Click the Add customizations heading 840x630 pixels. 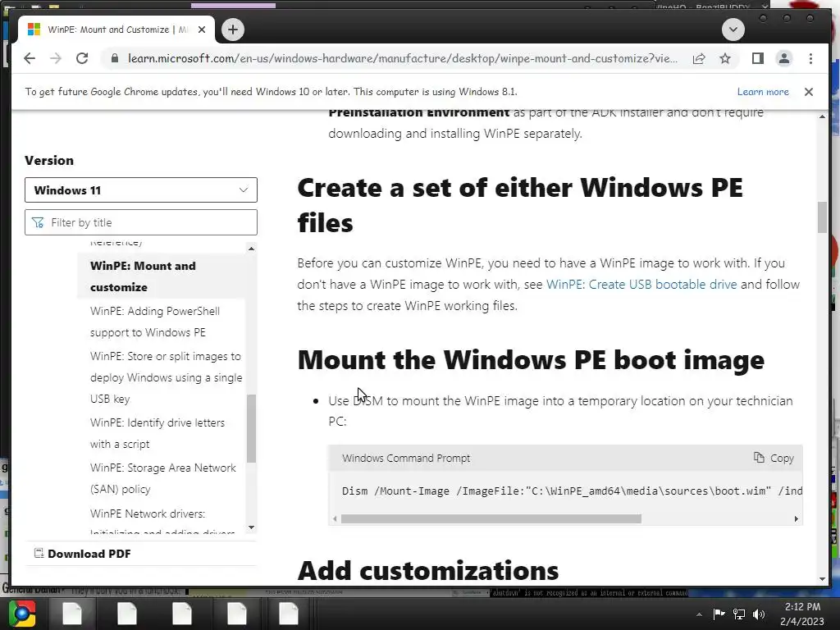tap(428, 571)
